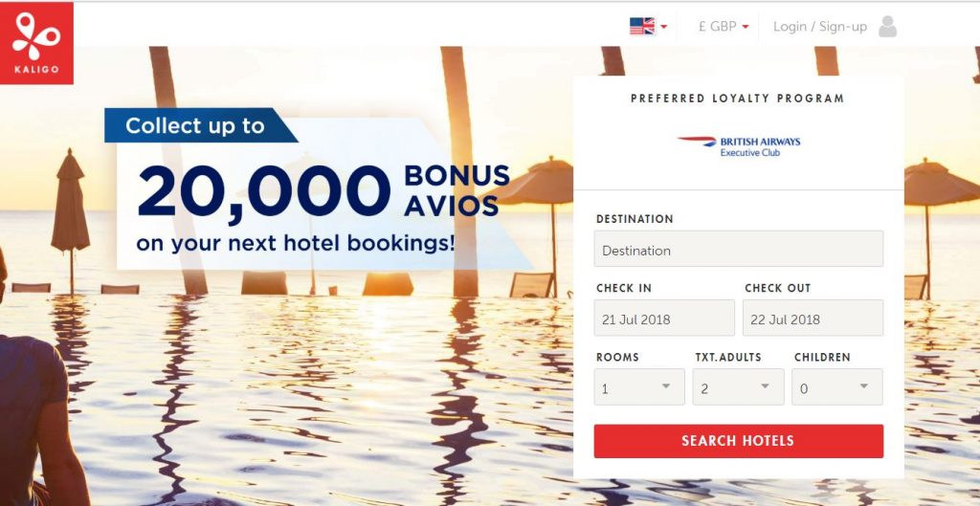Click the Children dropdown arrow icon
This screenshot has height=506, width=980.
point(864,386)
